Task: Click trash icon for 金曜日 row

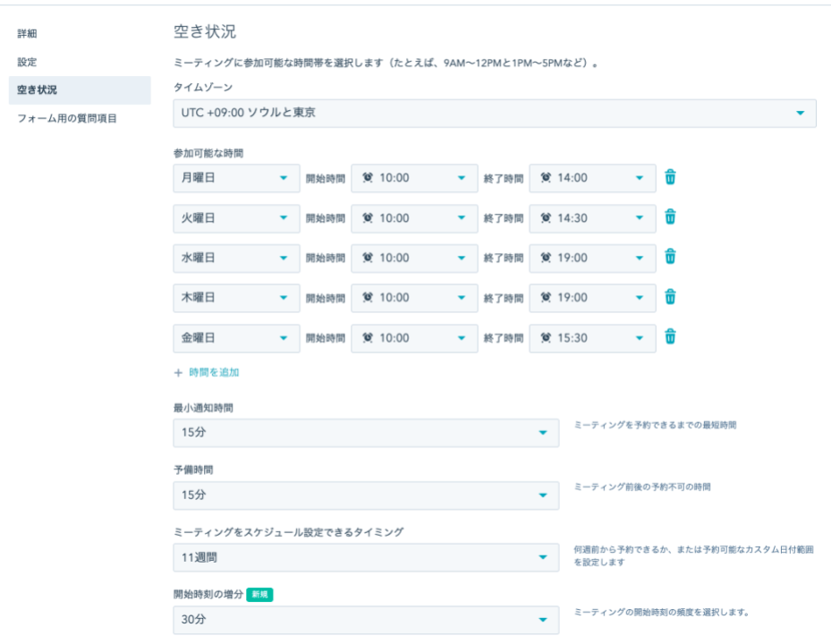Action: [670, 337]
